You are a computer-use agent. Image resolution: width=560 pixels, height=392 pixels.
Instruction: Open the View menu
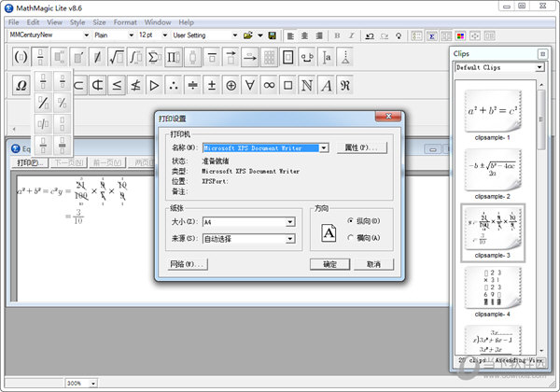click(x=55, y=22)
